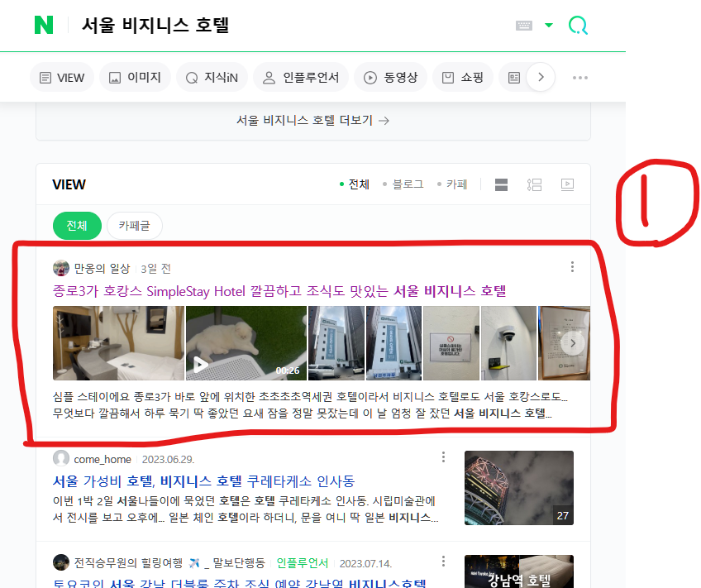Play the white cat video 00:26
Viewport: 701px width, 588px height.
pyautogui.click(x=246, y=343)
